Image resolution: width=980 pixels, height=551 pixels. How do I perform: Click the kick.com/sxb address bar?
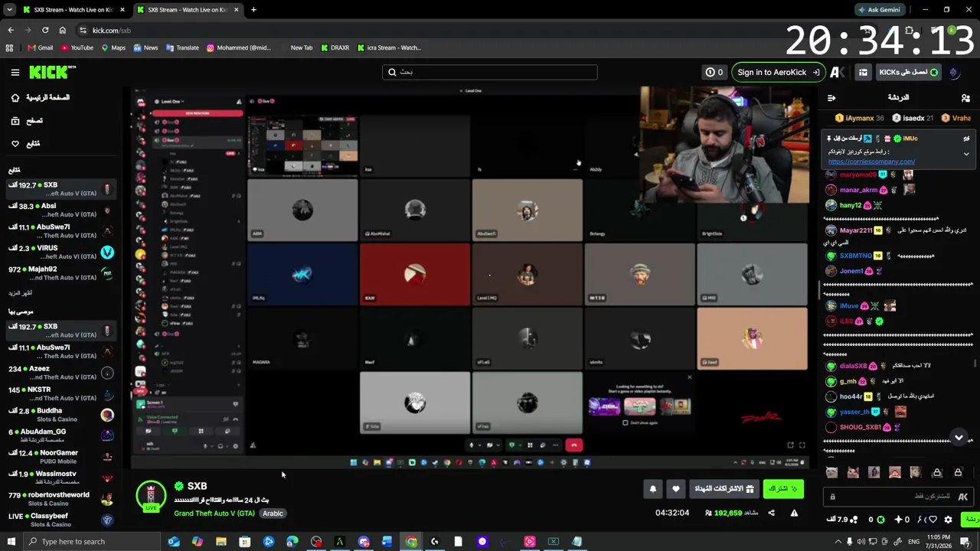(x=429, y=31)
